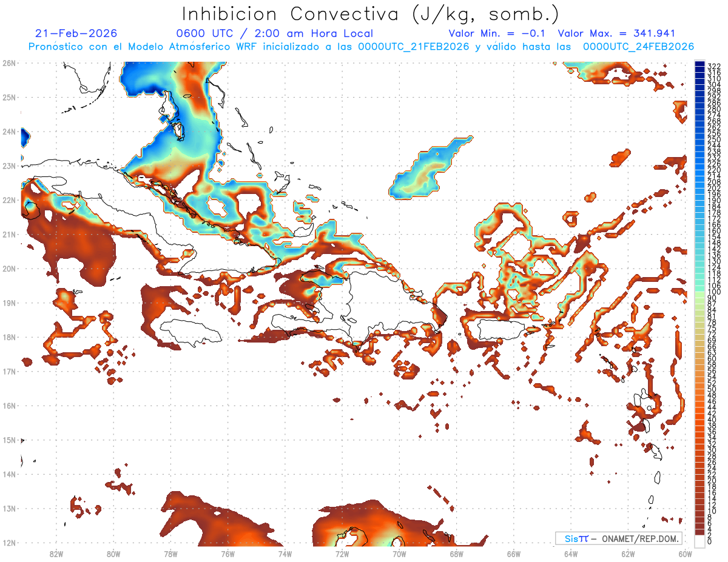Click the "ONAMET/REP.DOM." credit label

(641, 538)
